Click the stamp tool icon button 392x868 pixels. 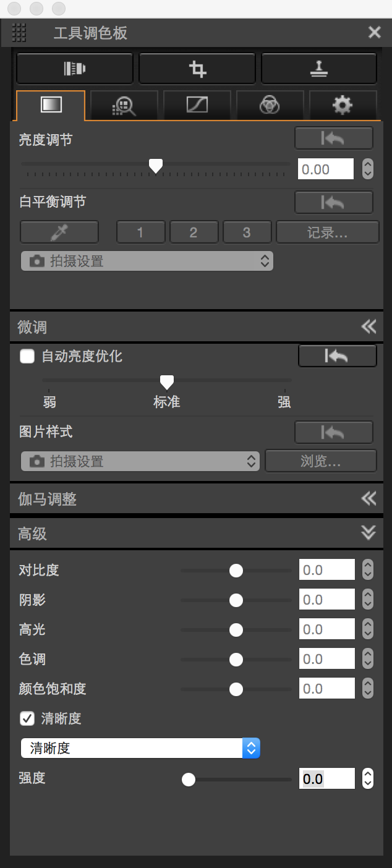tap(319, 69)
